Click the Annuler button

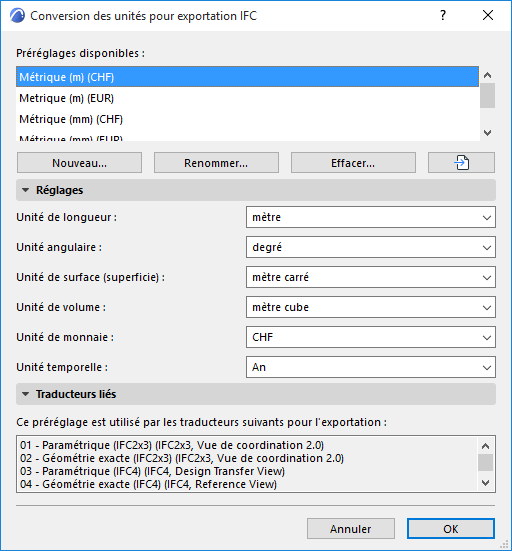pos(351,529)
